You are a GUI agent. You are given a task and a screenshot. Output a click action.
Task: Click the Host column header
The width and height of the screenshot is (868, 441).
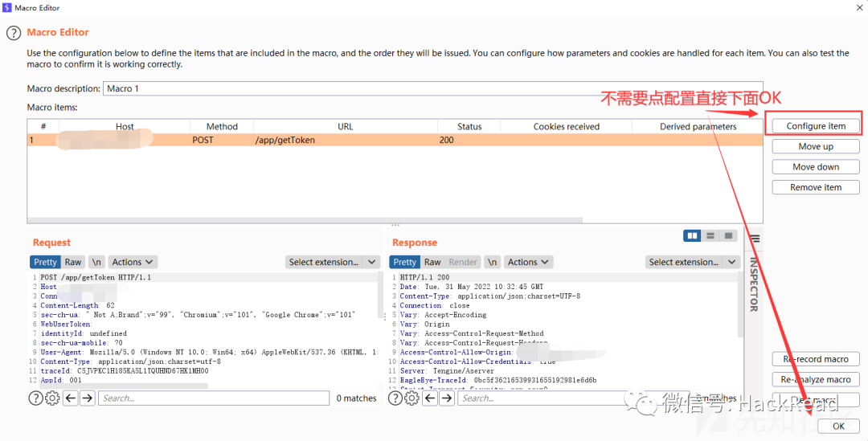tap(125, 127)
